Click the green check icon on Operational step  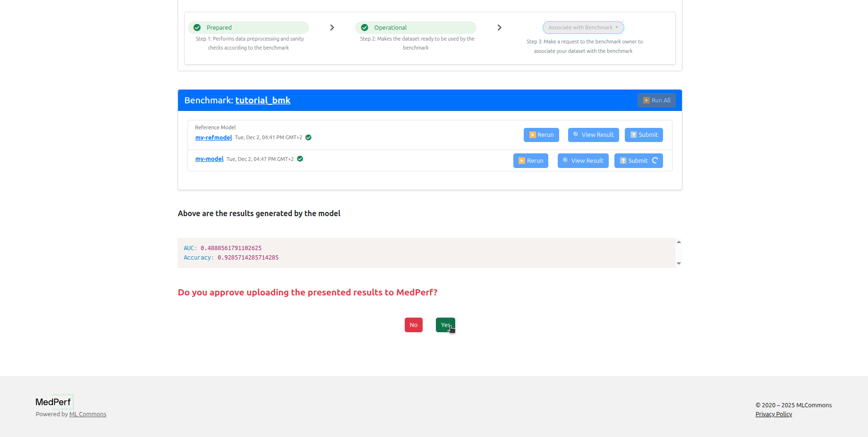364,27
